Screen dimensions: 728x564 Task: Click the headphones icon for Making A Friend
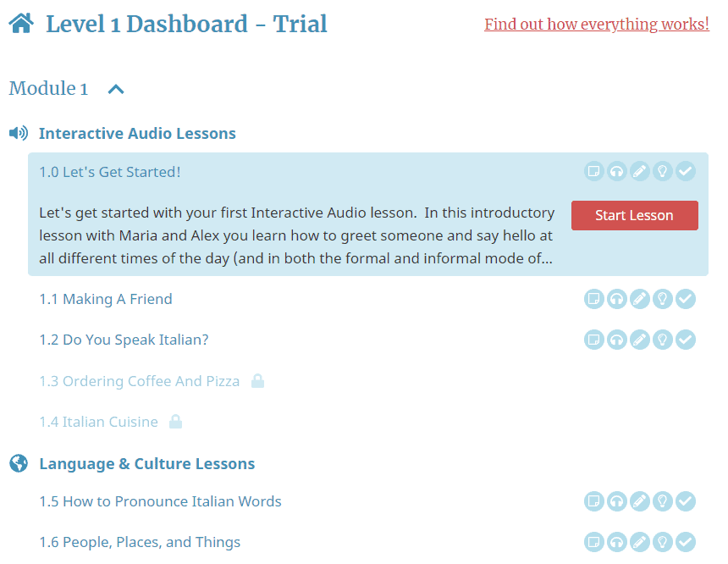coord(616,299)
